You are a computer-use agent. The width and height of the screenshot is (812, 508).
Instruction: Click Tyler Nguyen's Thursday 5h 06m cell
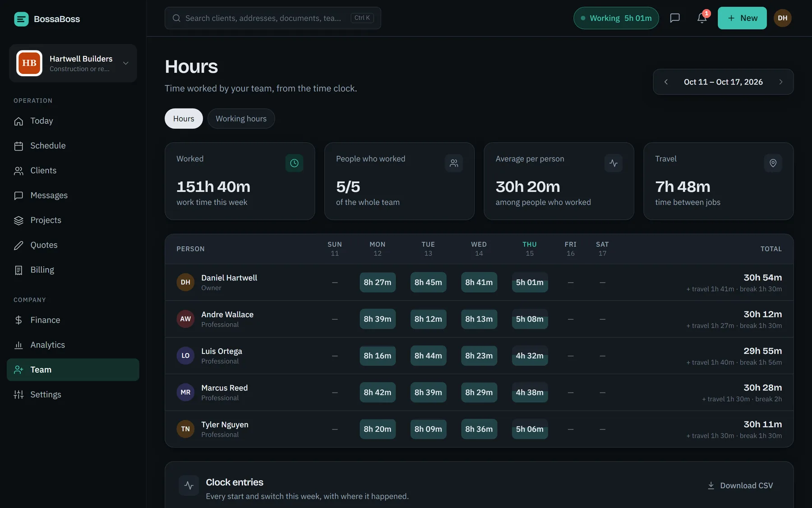click(x=530, y=429)
